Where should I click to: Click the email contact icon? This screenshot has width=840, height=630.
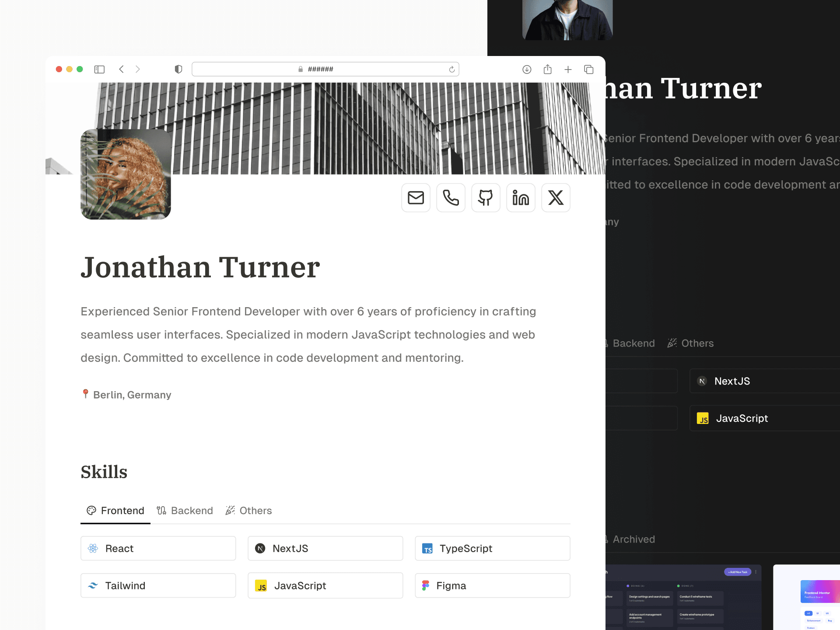415,197
